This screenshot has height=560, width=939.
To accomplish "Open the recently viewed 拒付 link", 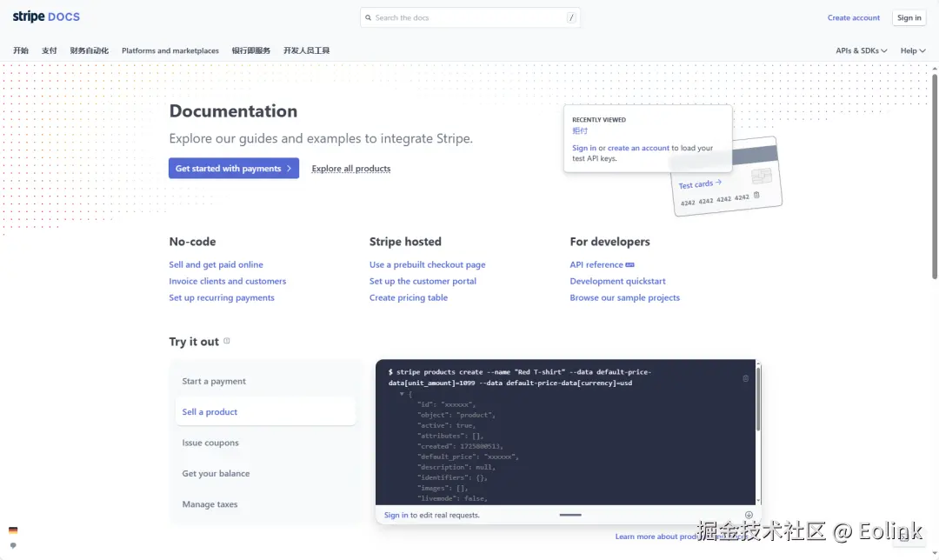I will coord(580,130).
